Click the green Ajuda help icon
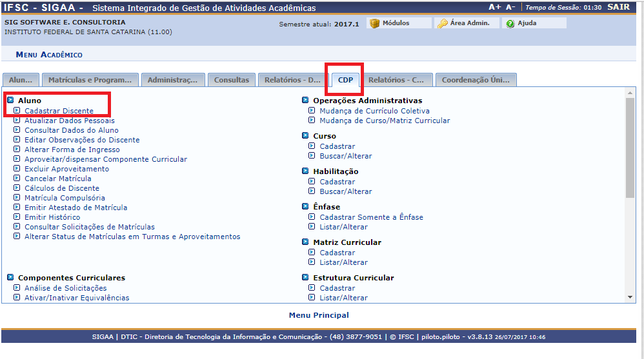Screen dimensions: 644x359 [x=510, y=23]
